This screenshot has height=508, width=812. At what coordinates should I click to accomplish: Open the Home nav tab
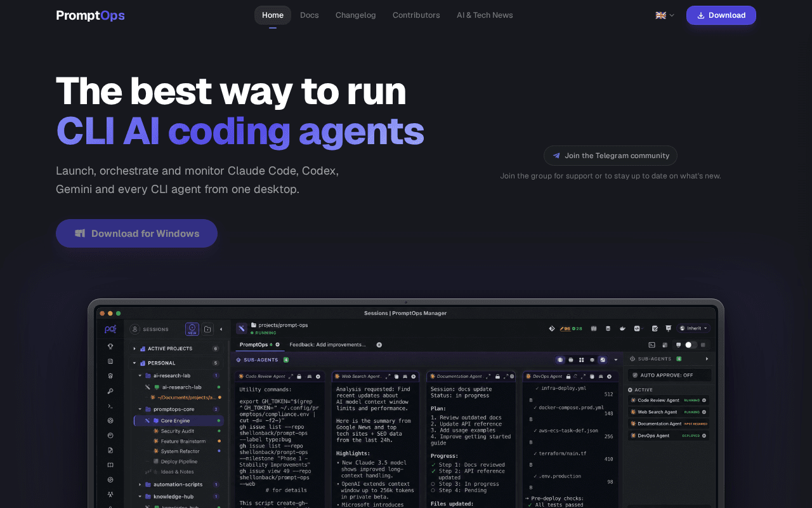pos(273,15)
